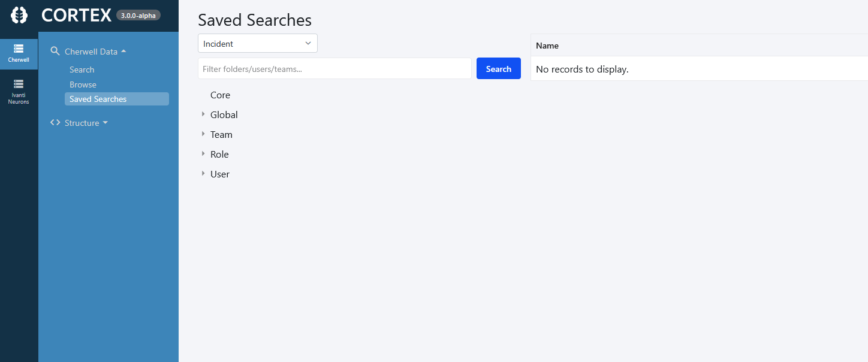The image size is (868, 362).
Task: Expand the Role node
Action: tap(204, 154)
